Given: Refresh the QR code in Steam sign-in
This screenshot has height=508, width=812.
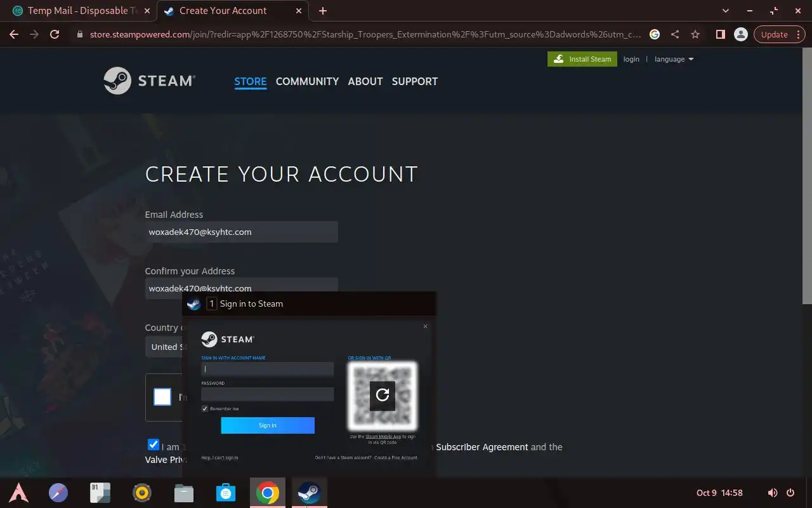Looking at the screenshot, I should click(383, 395).
